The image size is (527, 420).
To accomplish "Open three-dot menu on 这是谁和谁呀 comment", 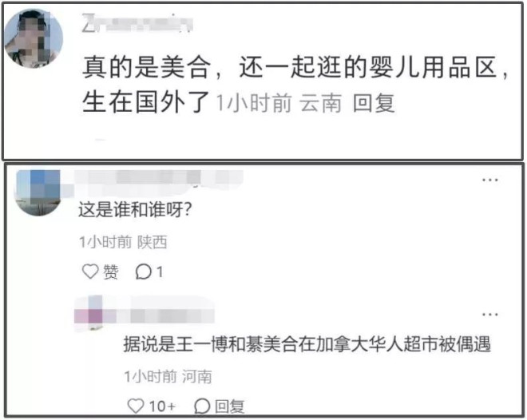I will (489, 180).
